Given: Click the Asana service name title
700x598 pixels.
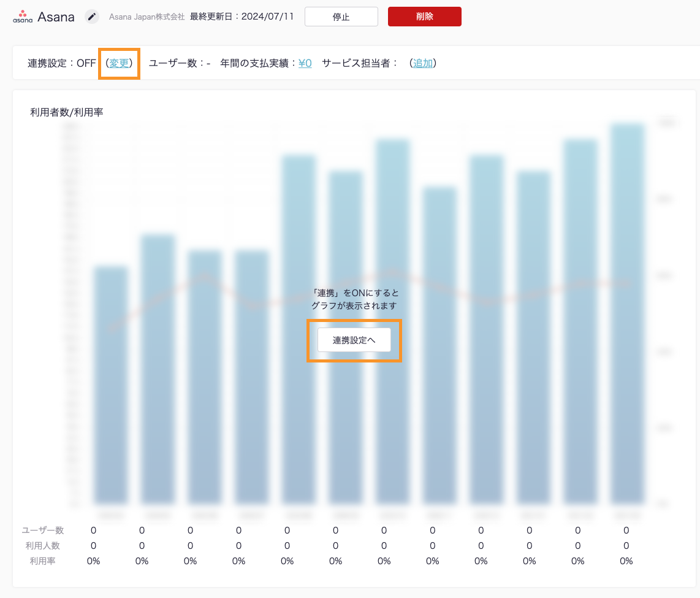Looking at the screenshot, I should tap(56, 17).
